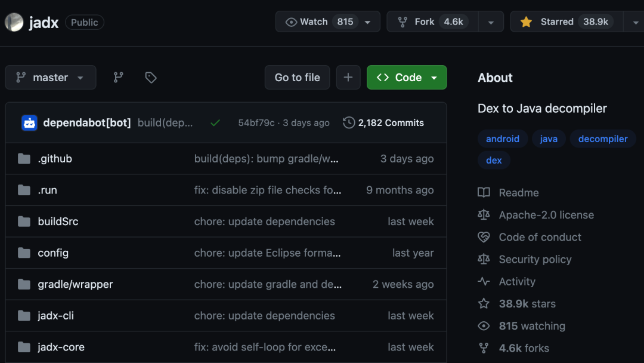Click the green checkmark commit status icon
The width and height of the screenshot is (644, 363).
(x=215, y=122)
